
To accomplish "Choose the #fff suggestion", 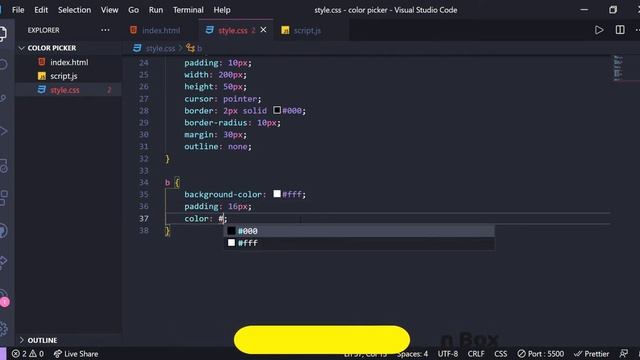I will 359,243.
